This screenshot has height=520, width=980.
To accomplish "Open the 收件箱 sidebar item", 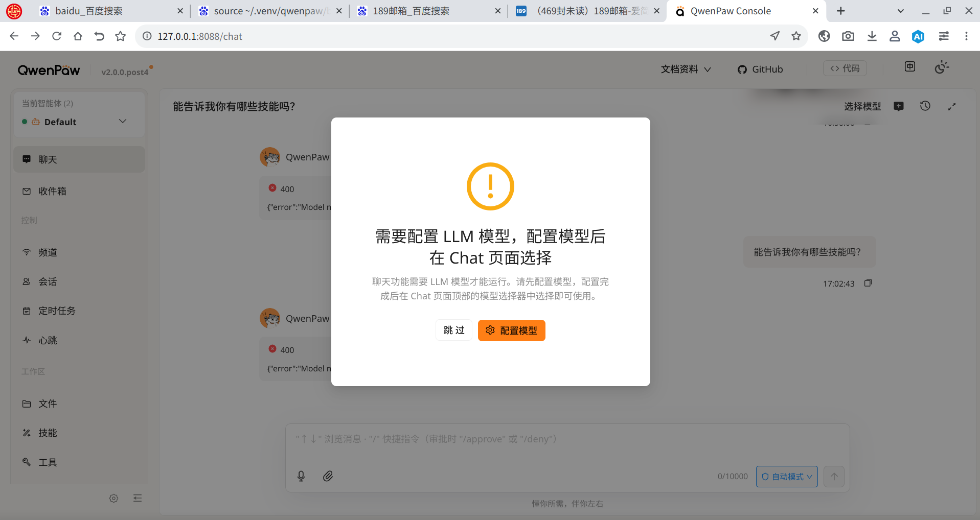I will click(79, 191).
